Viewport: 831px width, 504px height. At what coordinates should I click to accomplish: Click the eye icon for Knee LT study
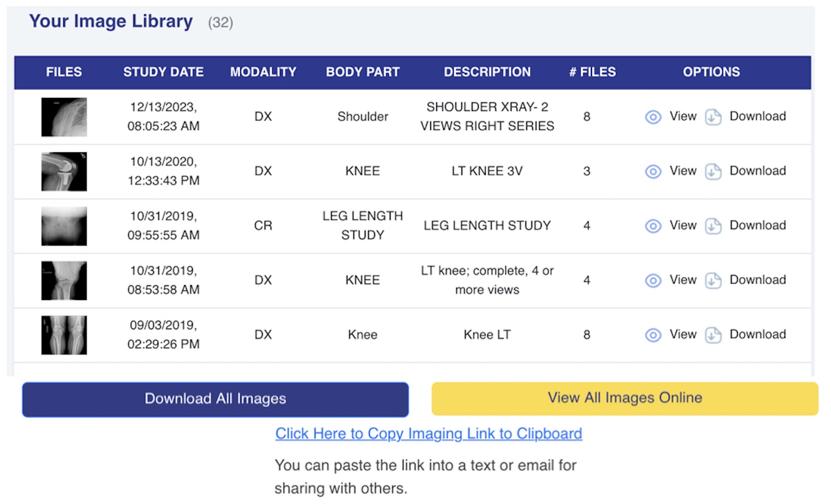pyautogui.click(x=653, y=335)
